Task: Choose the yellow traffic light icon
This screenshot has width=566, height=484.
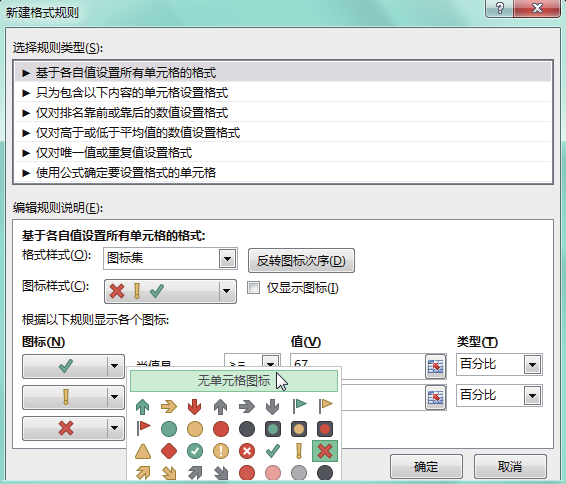Action: [299, 429]
